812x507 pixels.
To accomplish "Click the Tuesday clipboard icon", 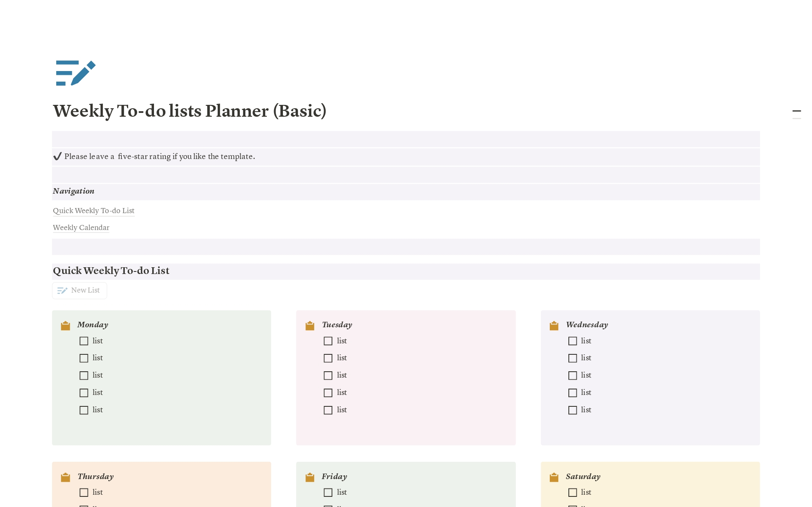I will [x=310, y=325].
